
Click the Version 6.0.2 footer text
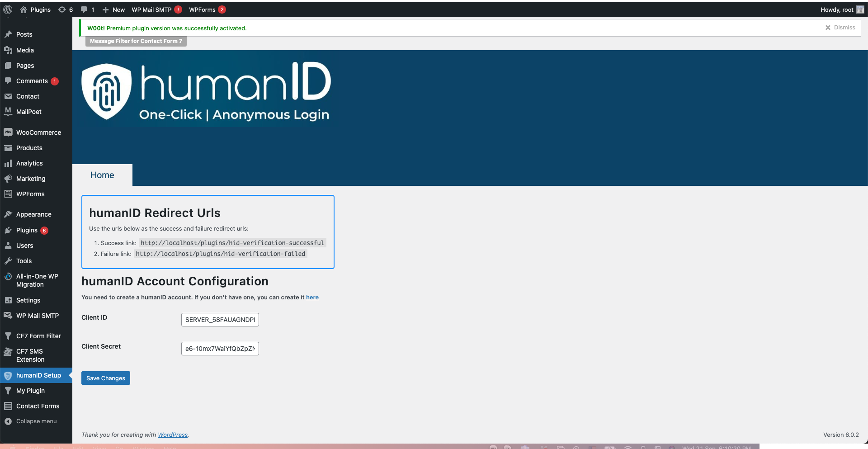[x=841, y=435]
